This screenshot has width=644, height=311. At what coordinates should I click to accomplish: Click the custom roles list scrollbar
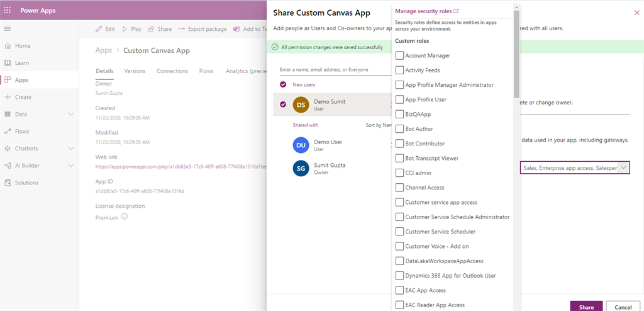click(x=516, y=50)
